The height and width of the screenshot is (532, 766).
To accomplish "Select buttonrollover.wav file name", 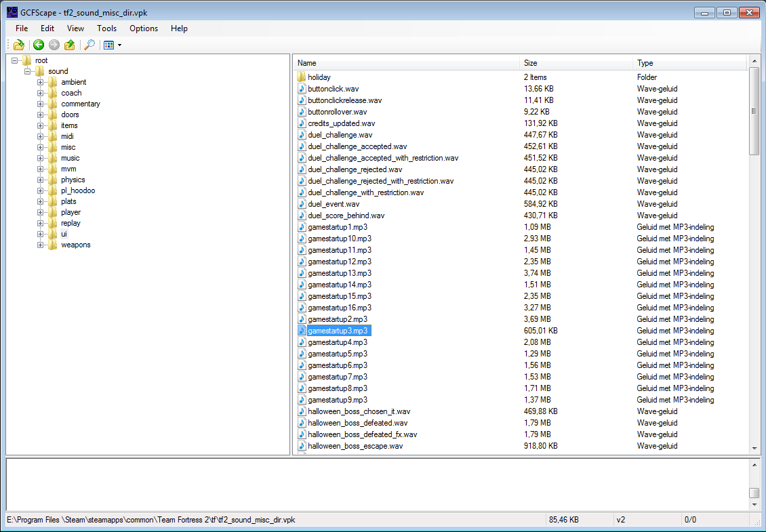I will pos(337,112).
